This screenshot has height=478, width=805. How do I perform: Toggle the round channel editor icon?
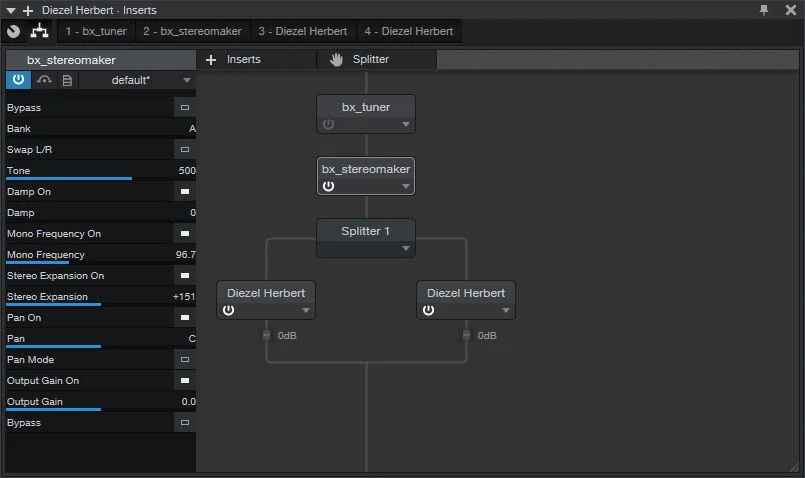click(x=14, y=31)
